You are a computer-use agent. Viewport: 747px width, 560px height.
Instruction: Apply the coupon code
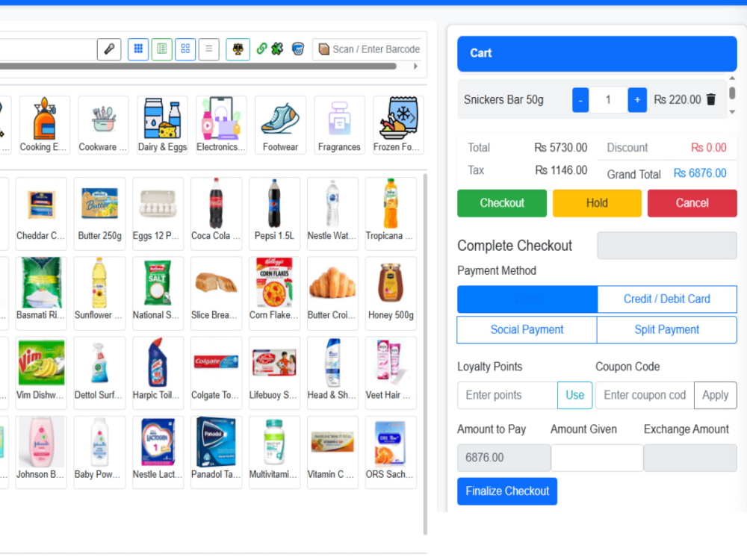click(x=715, y=395)
